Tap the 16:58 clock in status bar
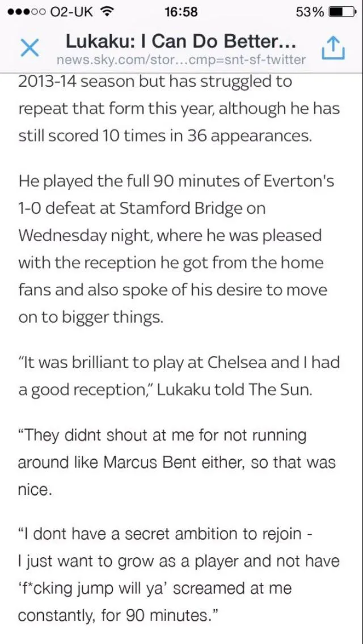Image resolution: width=363 pixels, height=644 pixels. point(181,12)
